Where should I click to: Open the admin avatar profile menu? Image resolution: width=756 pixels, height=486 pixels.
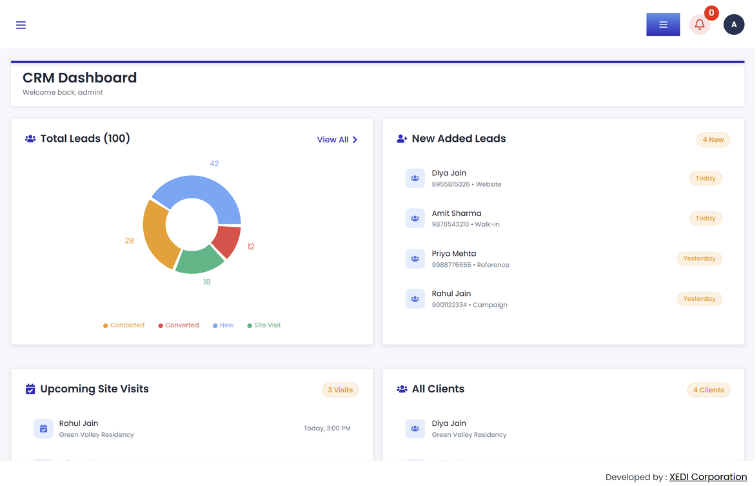pyautogui.click(x=734, y=25)
